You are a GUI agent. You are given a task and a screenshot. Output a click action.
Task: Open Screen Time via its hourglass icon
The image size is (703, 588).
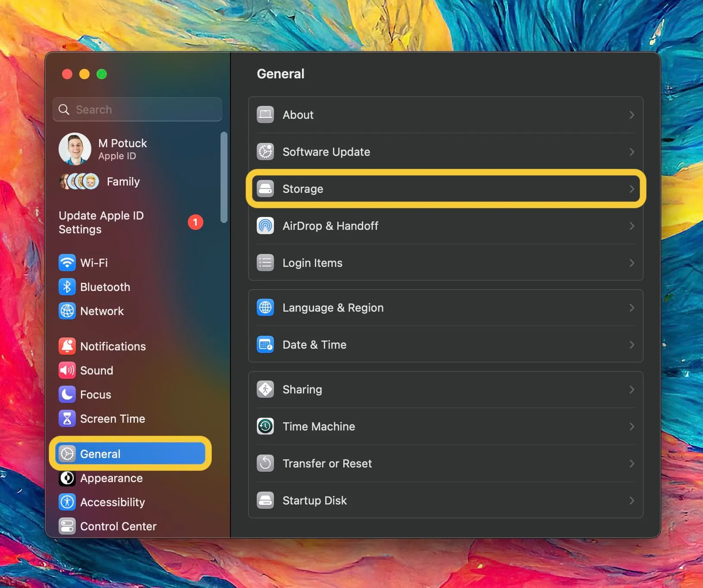(x=67, y=418)
